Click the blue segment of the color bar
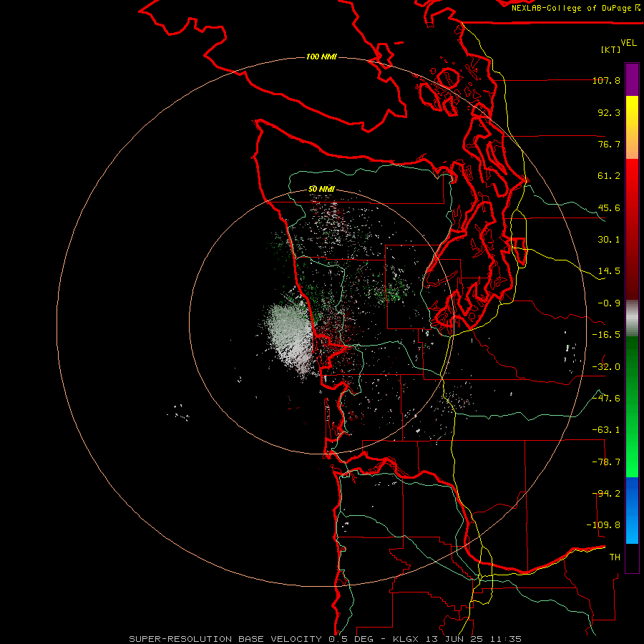Image resolution: width=644 pixels, height=644 pixels. coord(632,510)
